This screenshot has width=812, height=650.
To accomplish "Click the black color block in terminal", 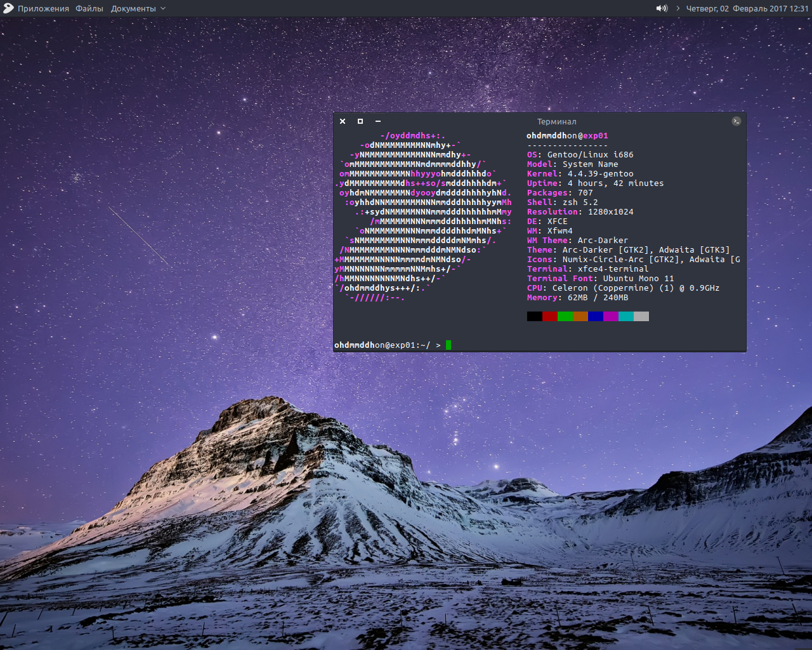I will tap(535, 316).
